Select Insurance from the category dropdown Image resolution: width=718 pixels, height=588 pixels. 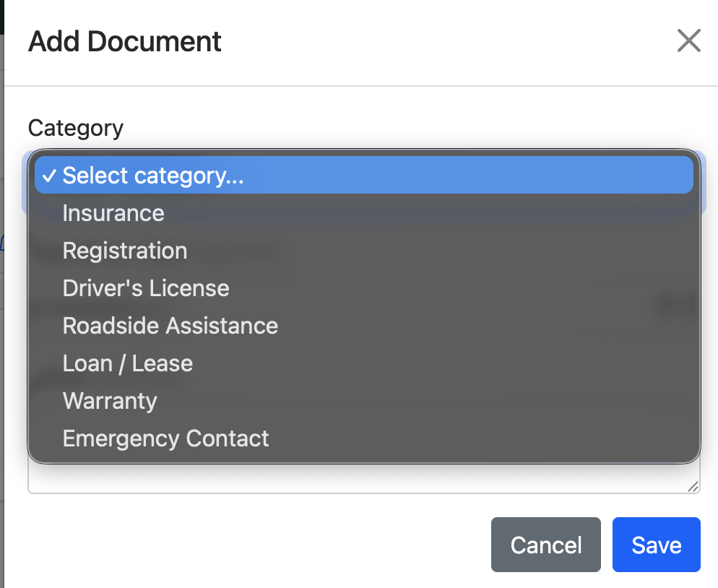tap(113, 212)
